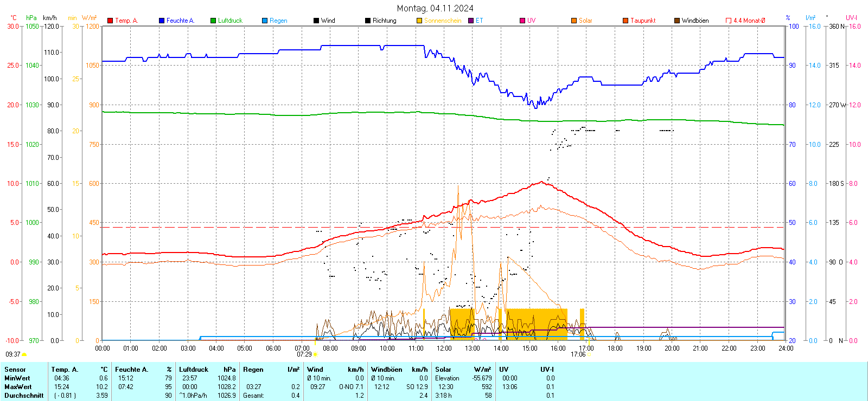This screenshot has height=401, width=868.
Task: Click the pink UV legend square
Action: click(x=522, y=21)
